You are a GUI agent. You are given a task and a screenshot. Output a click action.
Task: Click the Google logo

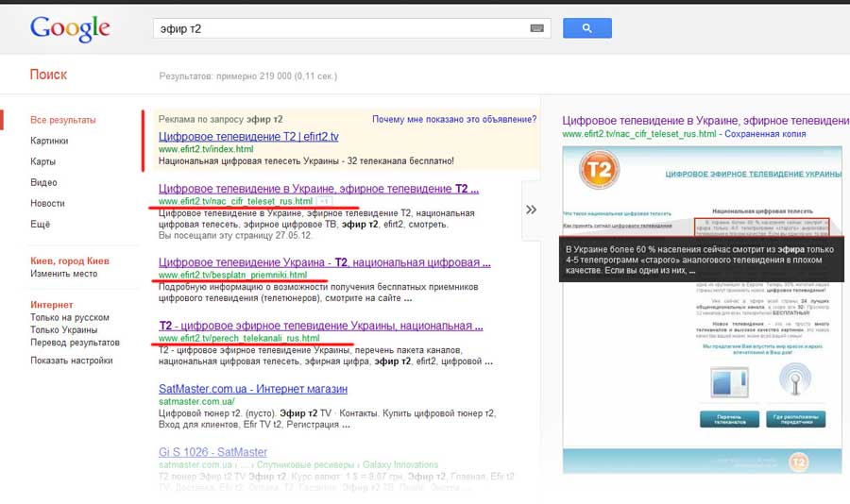[x=70, y=28]
